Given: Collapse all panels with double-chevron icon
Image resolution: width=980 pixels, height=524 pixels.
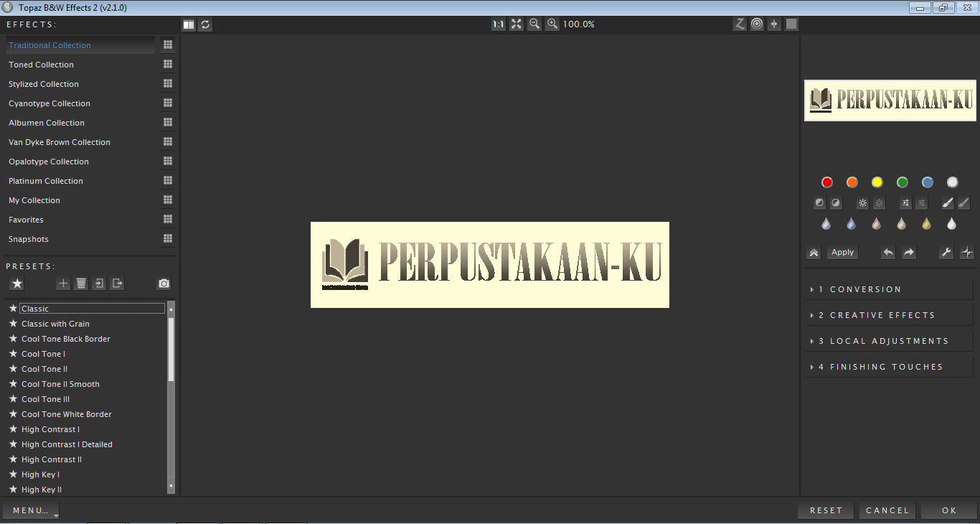Looking at the screenshot, I should tap(814, 252).
